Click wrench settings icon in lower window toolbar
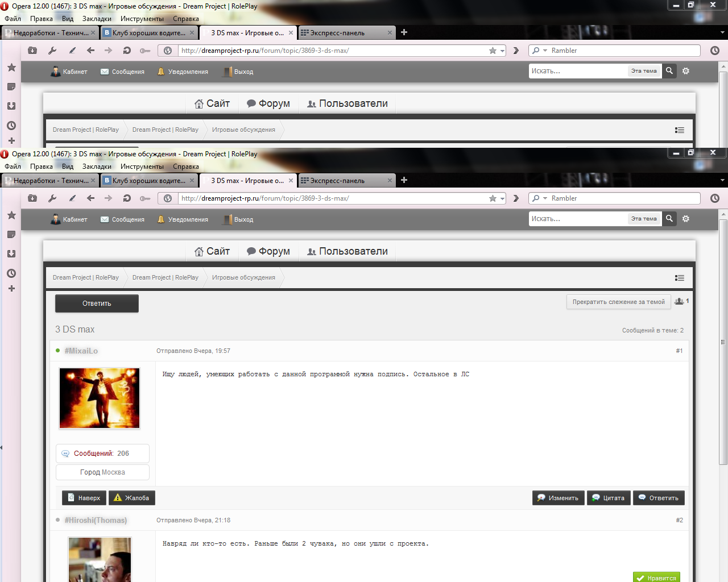 (52, 198)
